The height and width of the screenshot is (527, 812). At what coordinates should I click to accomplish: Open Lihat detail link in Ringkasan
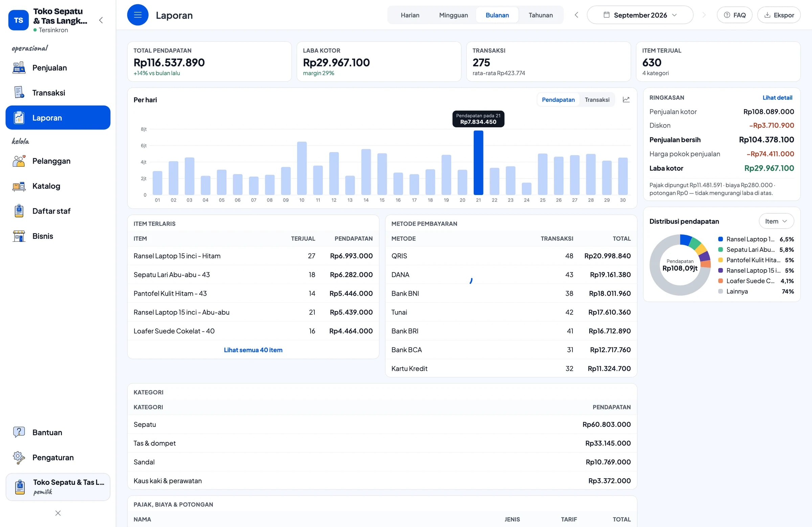coord(777,97)
